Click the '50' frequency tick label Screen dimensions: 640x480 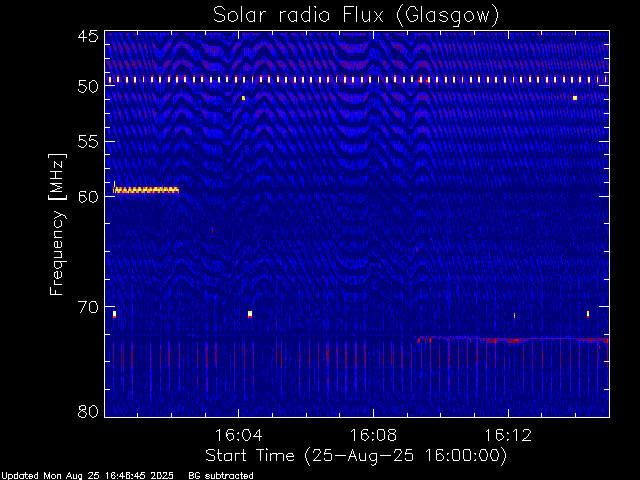pyautogui.click(x=88, y=87)
